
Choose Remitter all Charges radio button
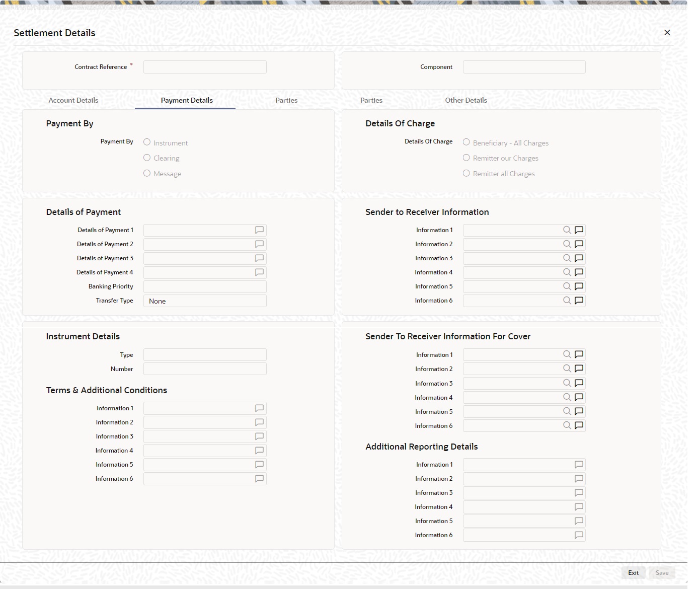tap(466, 173)
